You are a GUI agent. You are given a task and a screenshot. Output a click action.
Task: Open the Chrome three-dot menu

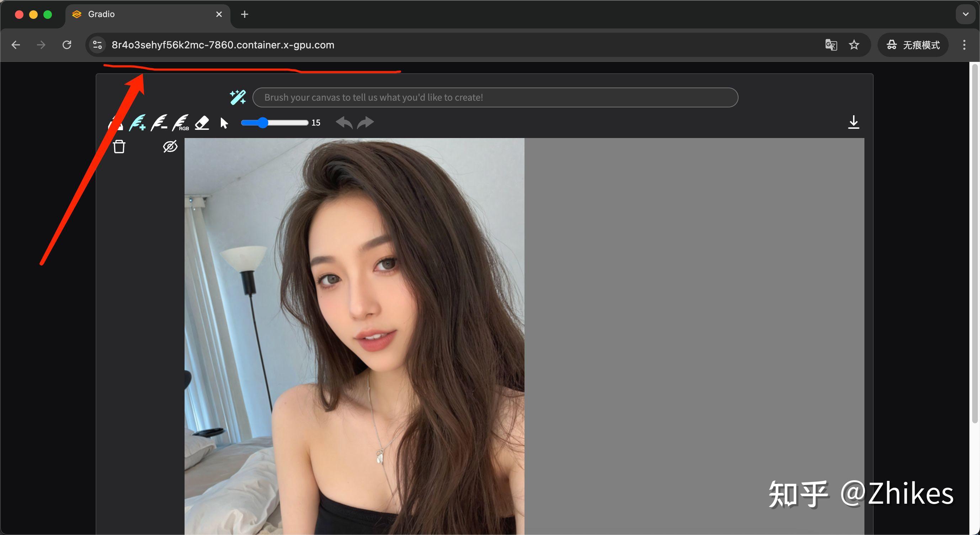(x=964, y=45)
